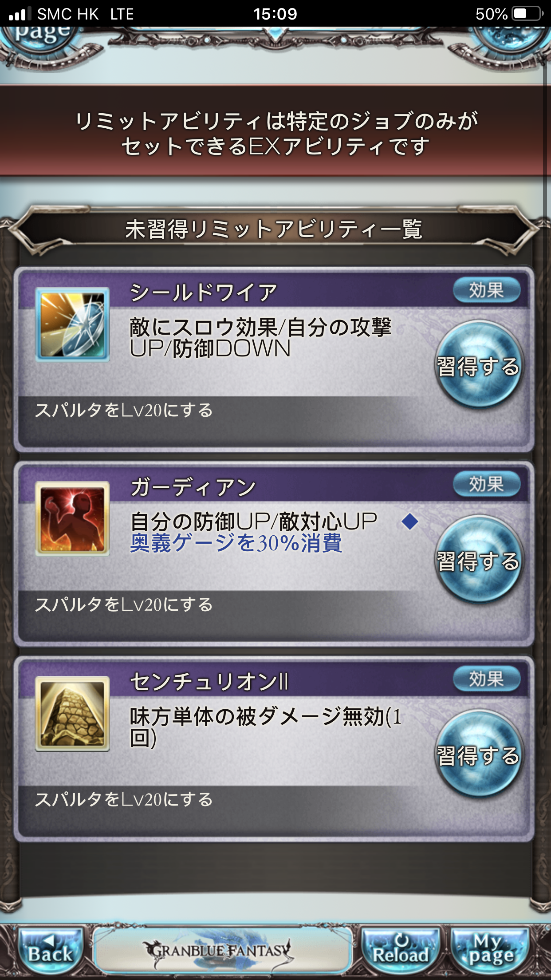Tap the シールドワイア shield ability icon
This screenshot has height=980, width=551.
click(x=72, y=324)
